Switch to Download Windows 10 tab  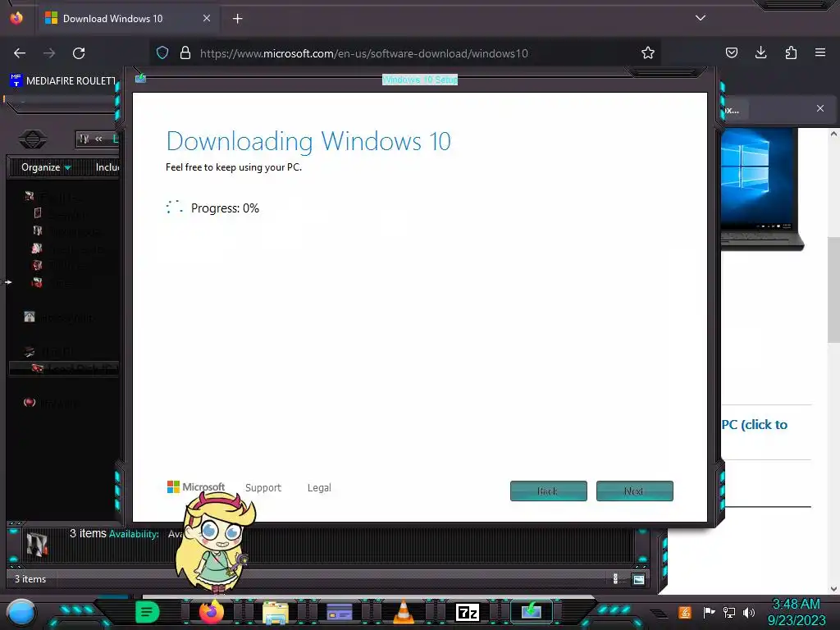127,18
